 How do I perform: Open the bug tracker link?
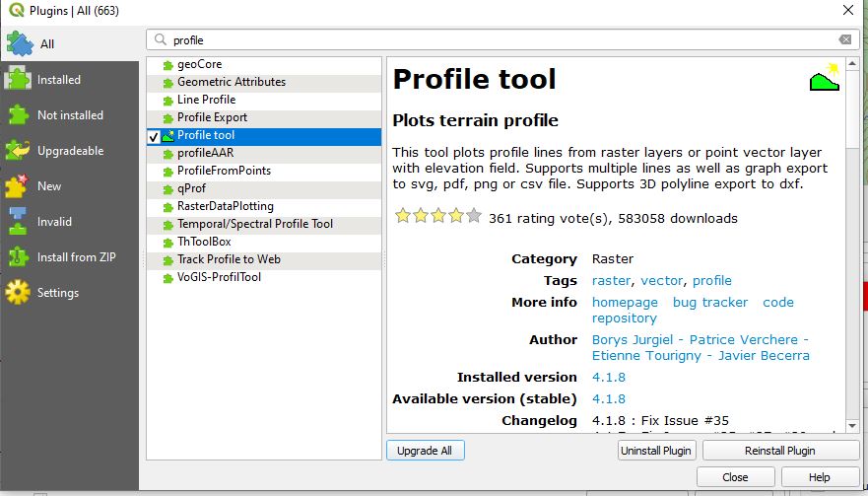coord(710,303)
